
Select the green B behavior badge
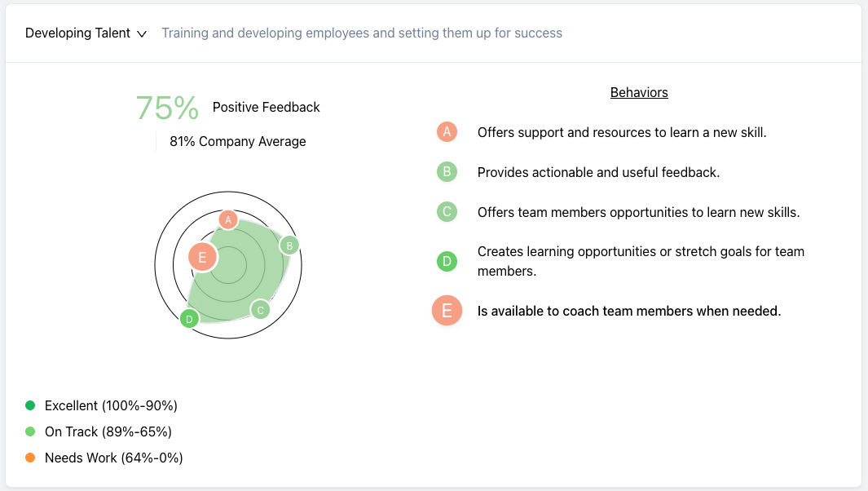447,172
